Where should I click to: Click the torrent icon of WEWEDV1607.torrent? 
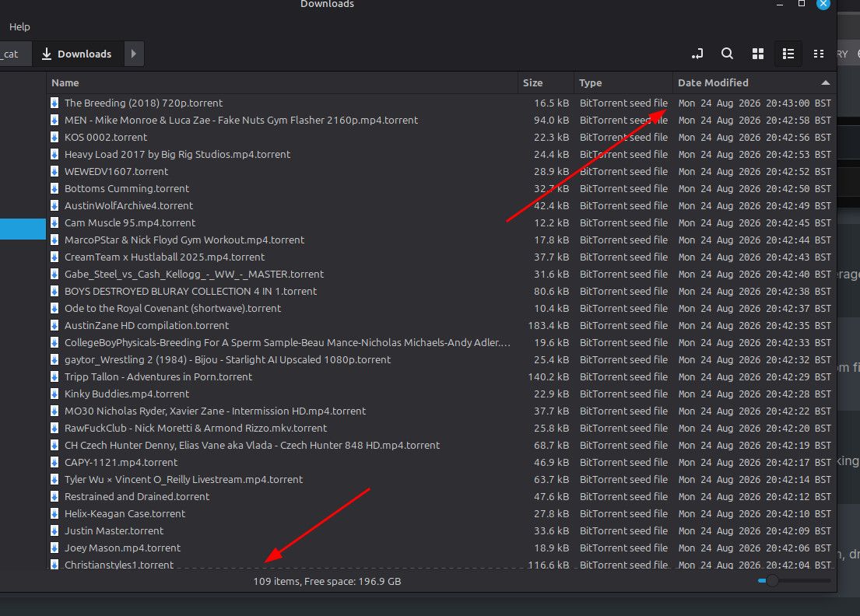point(54,172)
